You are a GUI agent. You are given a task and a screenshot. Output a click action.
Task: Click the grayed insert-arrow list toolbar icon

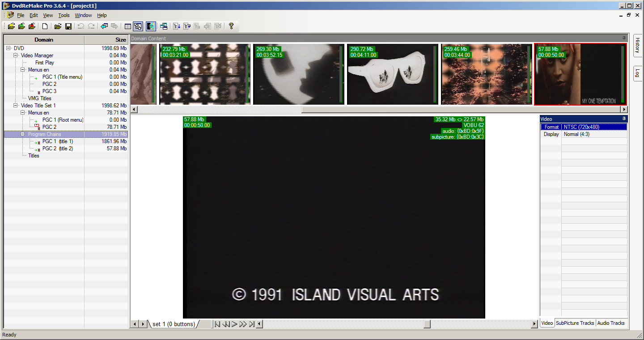click(x=208, y=26)
